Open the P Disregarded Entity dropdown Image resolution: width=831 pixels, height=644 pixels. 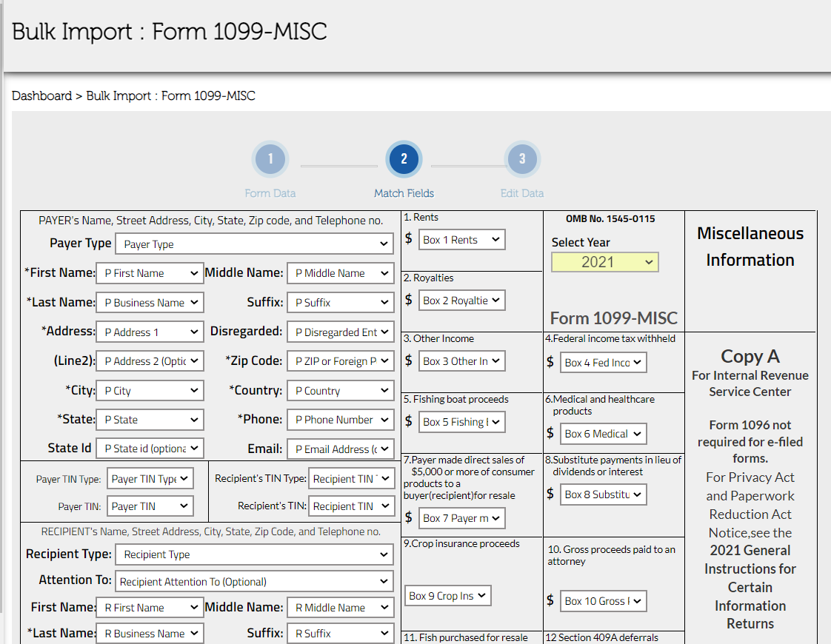pyautogui.click(x=340, y=332)
